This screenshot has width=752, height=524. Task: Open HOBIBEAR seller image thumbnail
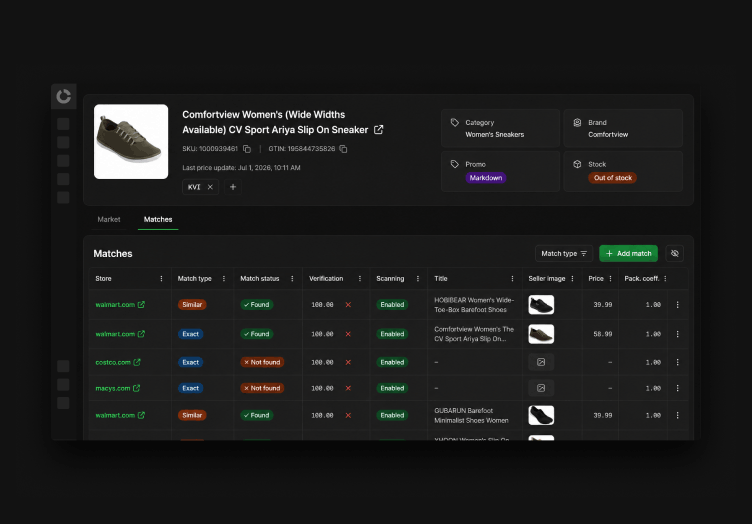tap(541, 305)
